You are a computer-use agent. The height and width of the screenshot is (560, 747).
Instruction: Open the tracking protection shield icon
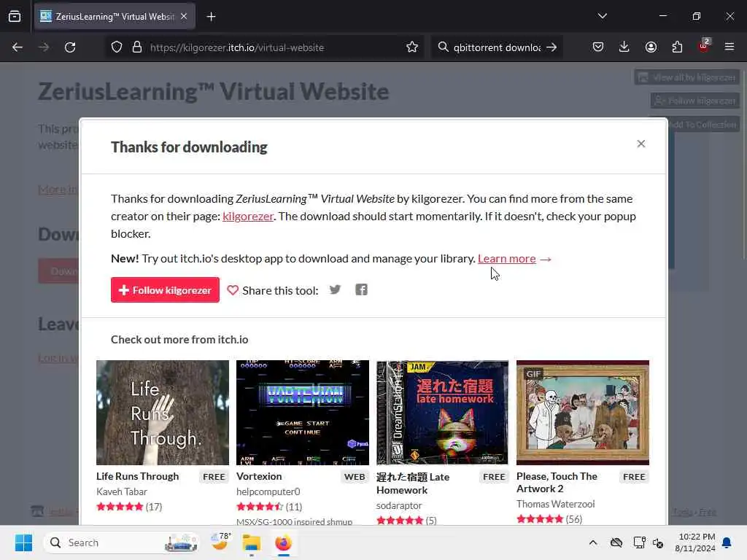[117, 47]
